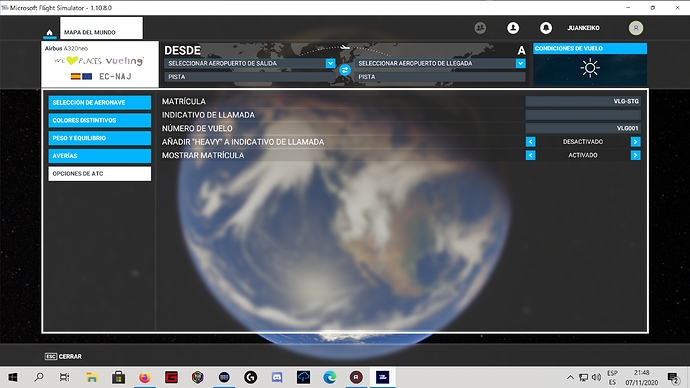Switch to Flight Simulator taskbar icon
Screen dimensions: 690x388
pyautogui.click(x=382, y=377)
